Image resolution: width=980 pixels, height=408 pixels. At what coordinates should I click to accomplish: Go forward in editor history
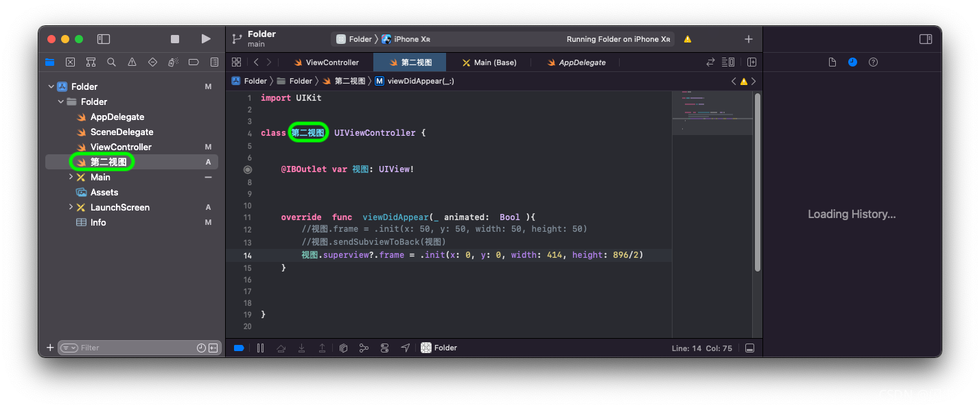pos(268,62)
